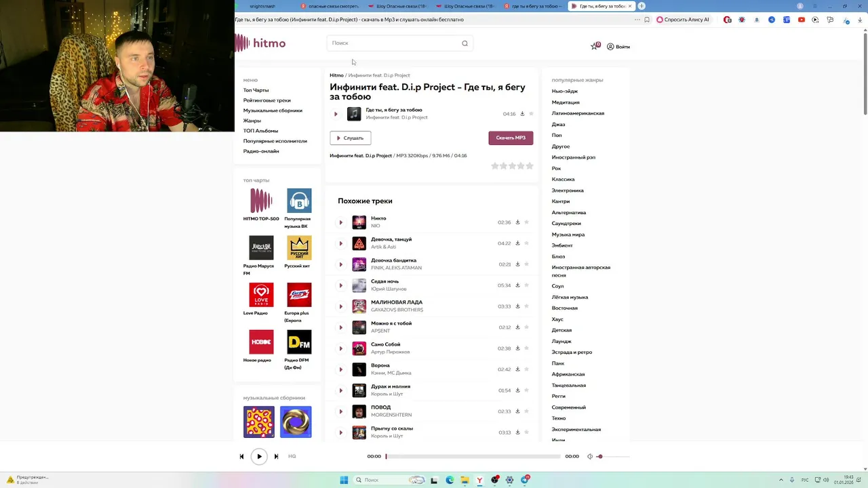Click the Скачать MP3 button
The width and height of the screenshot is (868, 488).
[511, 138]
